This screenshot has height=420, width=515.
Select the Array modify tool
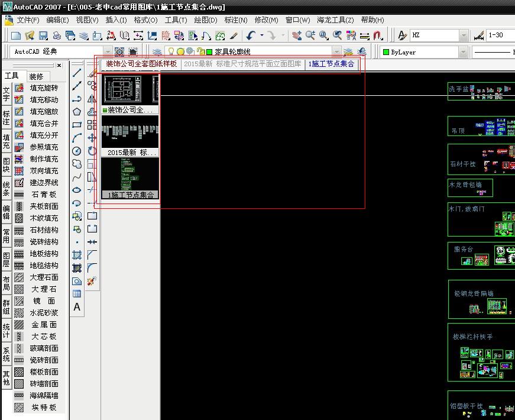tap(92, 125)
